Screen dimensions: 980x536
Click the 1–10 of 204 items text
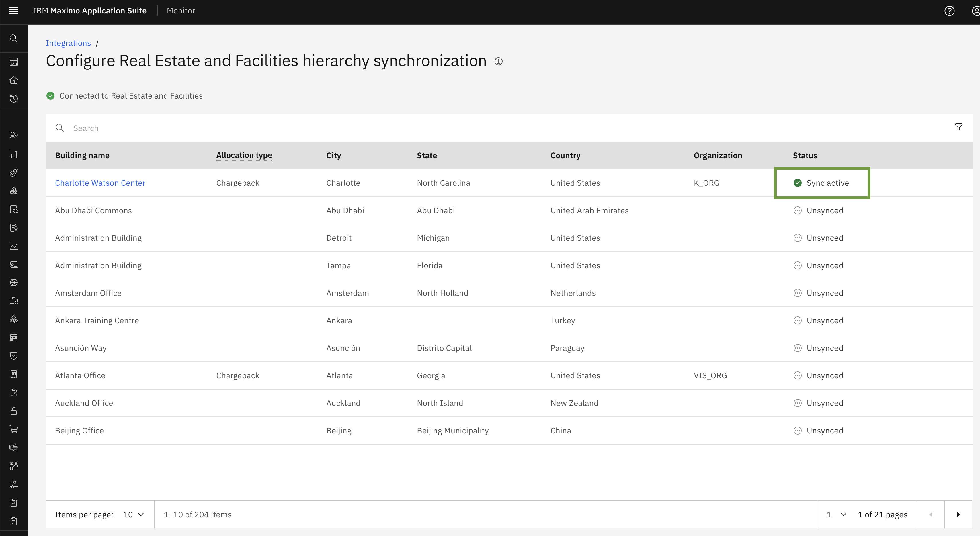pyautogui.click(x=198, y=514)
